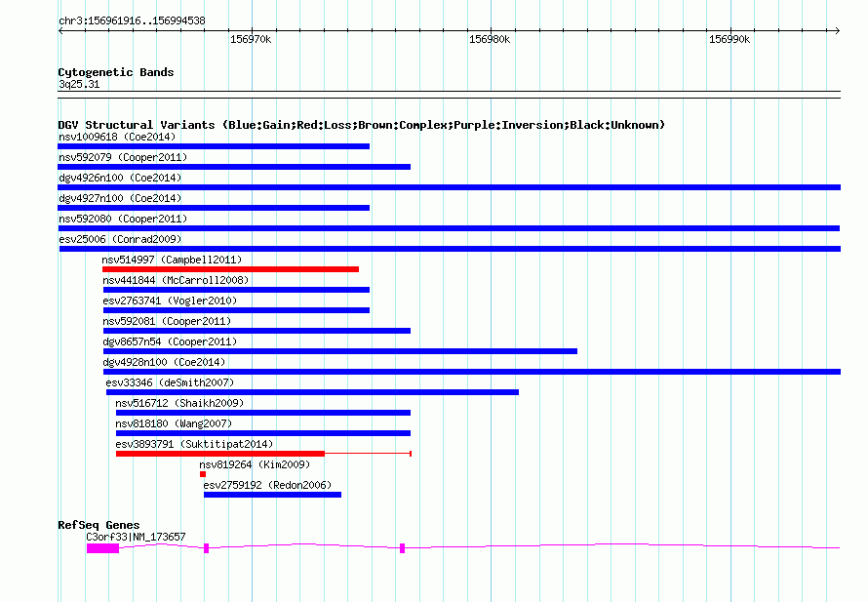The image size is (868, 602).
Task: Select the 3q25.31 cytogenetic band label
Action: (x=79, y=84)
